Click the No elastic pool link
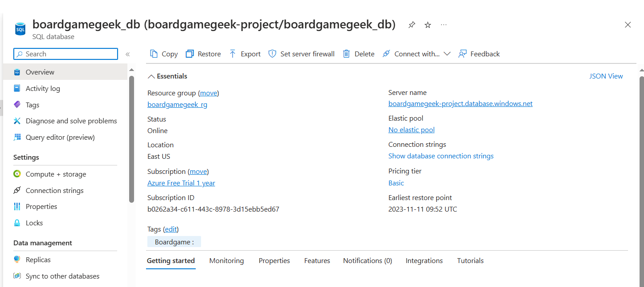The image size is (644, 287). 411,130
